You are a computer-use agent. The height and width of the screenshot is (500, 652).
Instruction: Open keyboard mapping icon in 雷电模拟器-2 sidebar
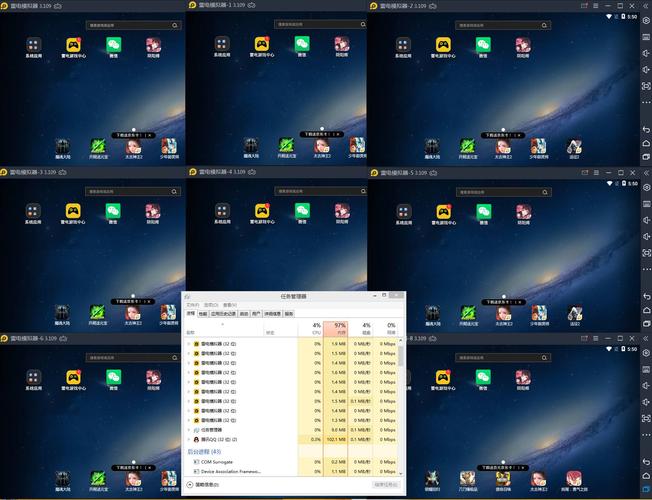click(x=646, y=37)
